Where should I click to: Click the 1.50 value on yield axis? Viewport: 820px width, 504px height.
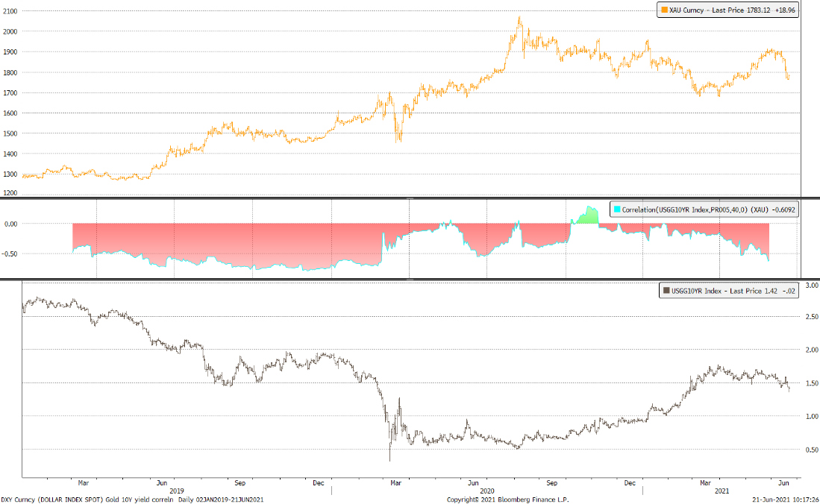(x=811, y=383)
